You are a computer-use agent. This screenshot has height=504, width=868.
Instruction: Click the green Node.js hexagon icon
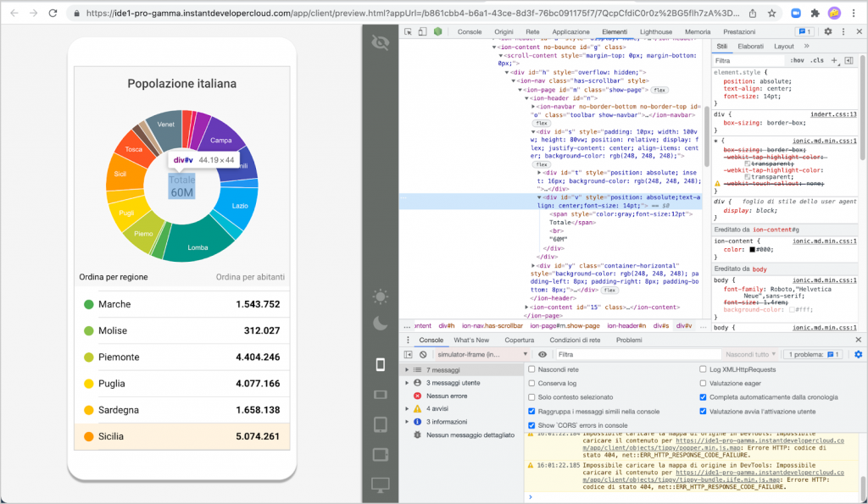[x=438, y=31]
